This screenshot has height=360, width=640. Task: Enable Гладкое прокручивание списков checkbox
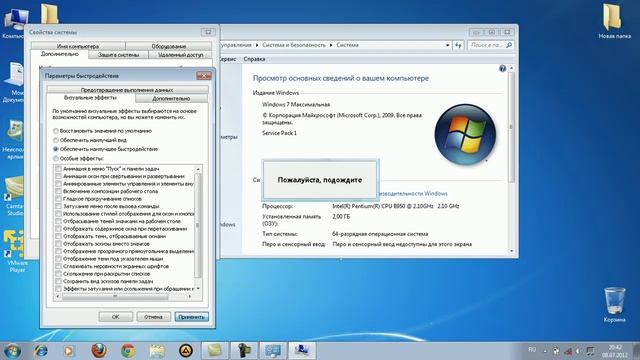pyautogui.click(x=58, y=199)
